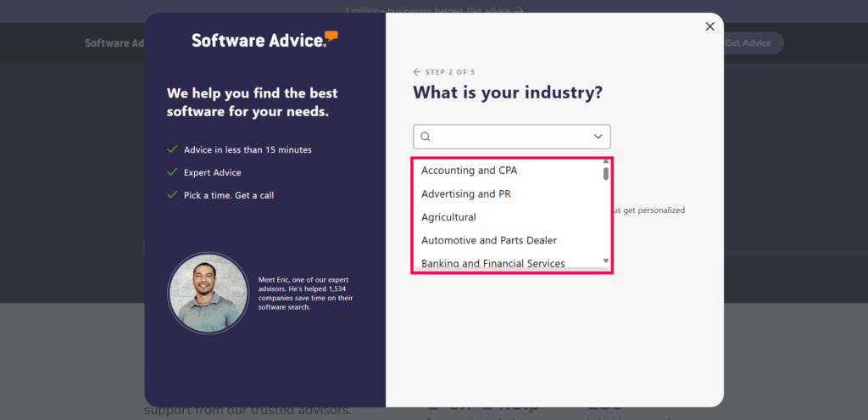
Task: Collapse the industry dropdown chevron
Action: coord(598,137)
